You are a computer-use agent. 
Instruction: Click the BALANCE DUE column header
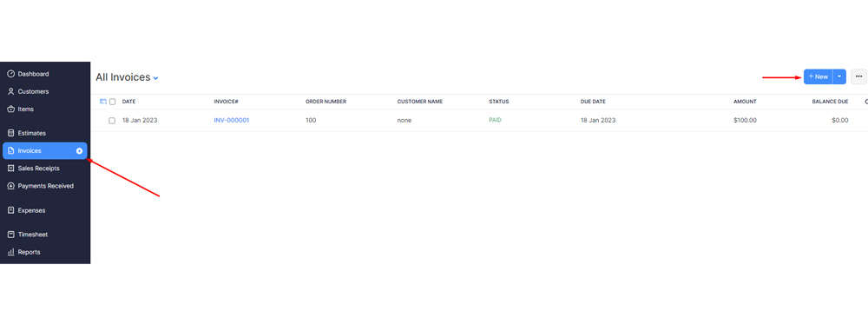(x=830, y=102)
